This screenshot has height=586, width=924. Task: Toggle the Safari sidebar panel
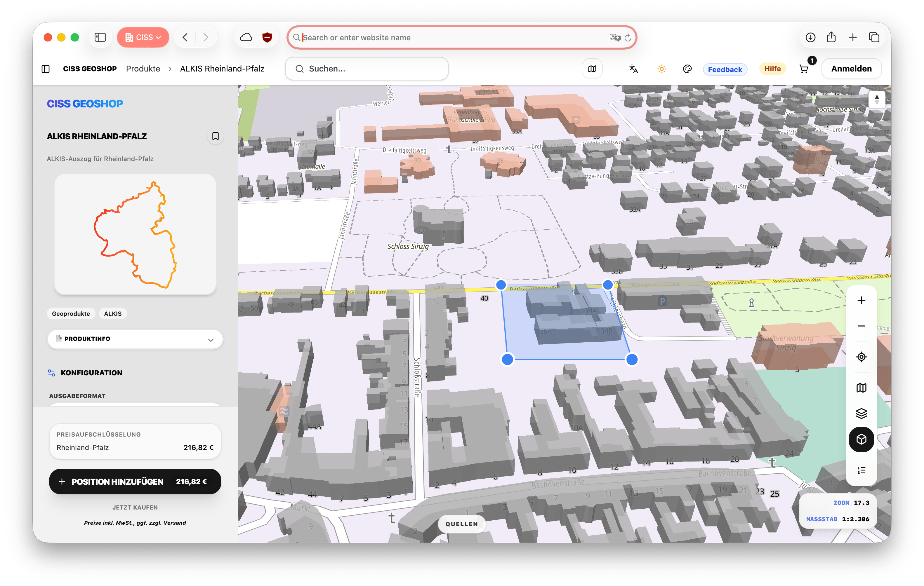pos(100,37)
